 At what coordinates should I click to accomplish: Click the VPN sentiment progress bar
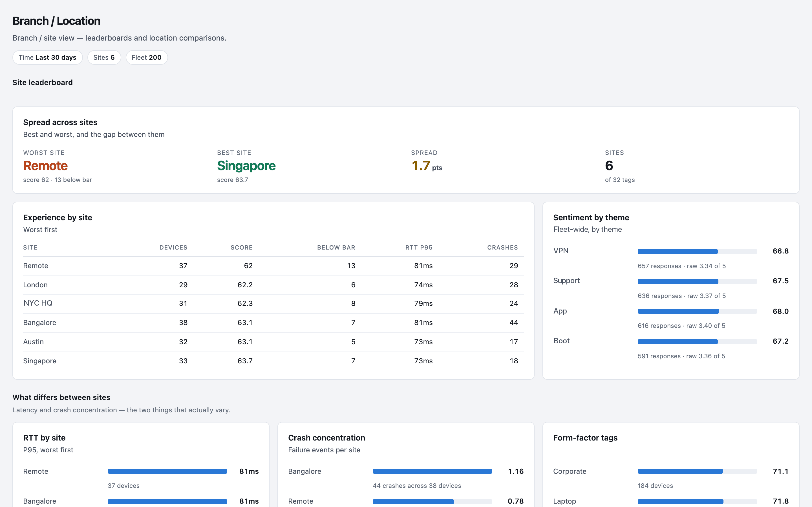(x=697, y=252)
